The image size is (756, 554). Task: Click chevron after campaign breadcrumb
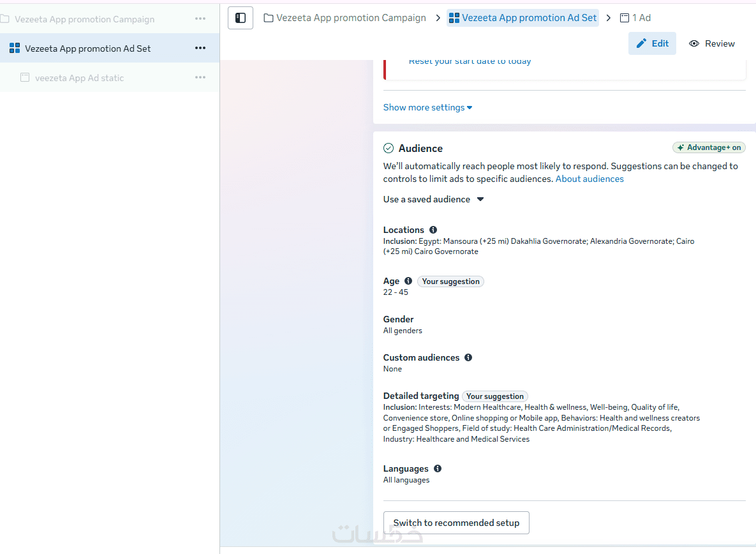[x=438, y=18]
